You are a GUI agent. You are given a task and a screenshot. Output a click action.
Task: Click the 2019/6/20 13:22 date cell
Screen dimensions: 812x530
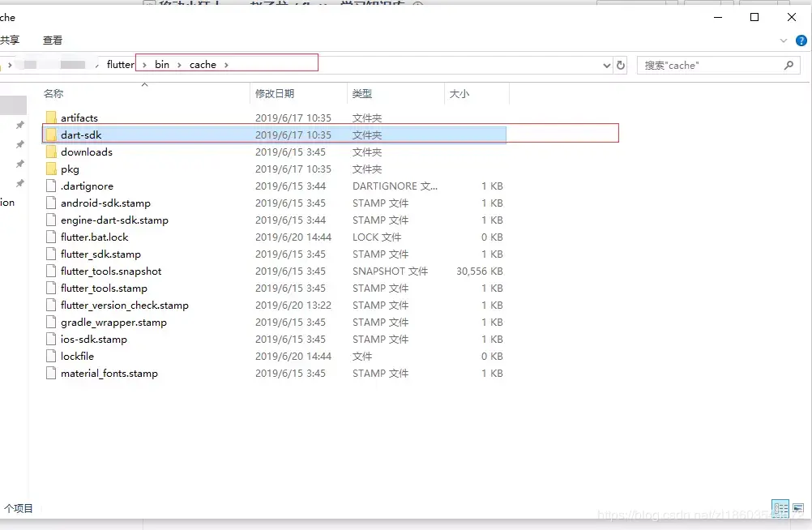[x=293, y=306]
